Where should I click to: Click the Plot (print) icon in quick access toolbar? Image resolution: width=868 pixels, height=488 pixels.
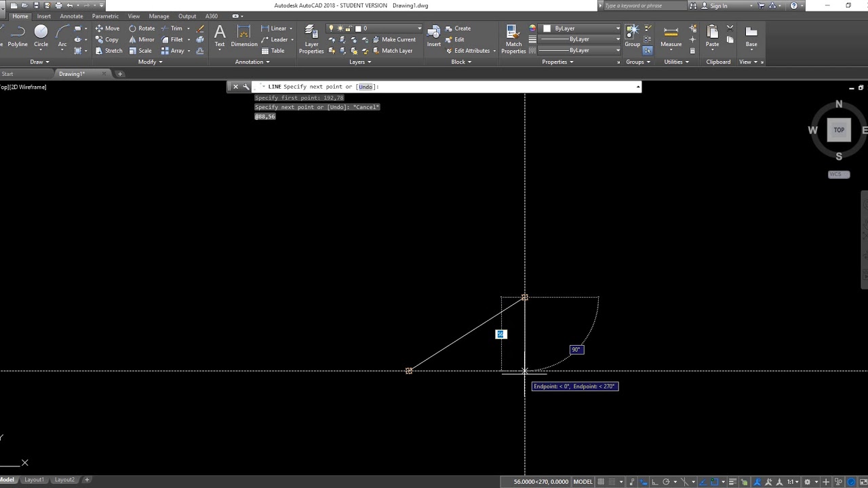[58, 5]
